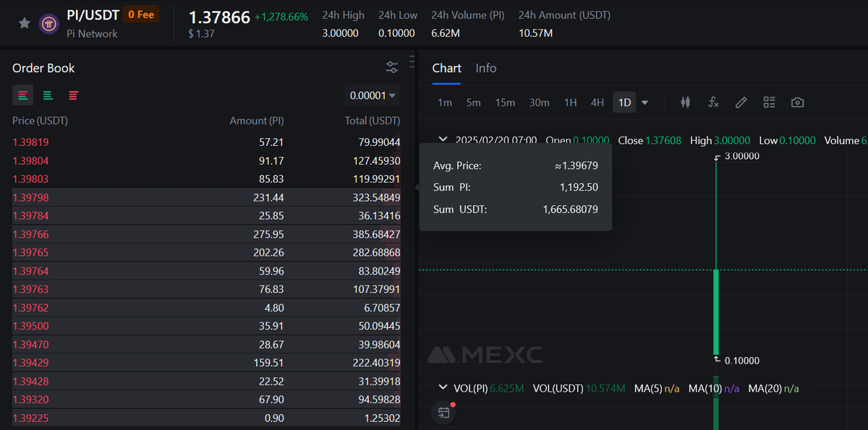
Task: Click sell order at price 1.39429
Action: 206,363
